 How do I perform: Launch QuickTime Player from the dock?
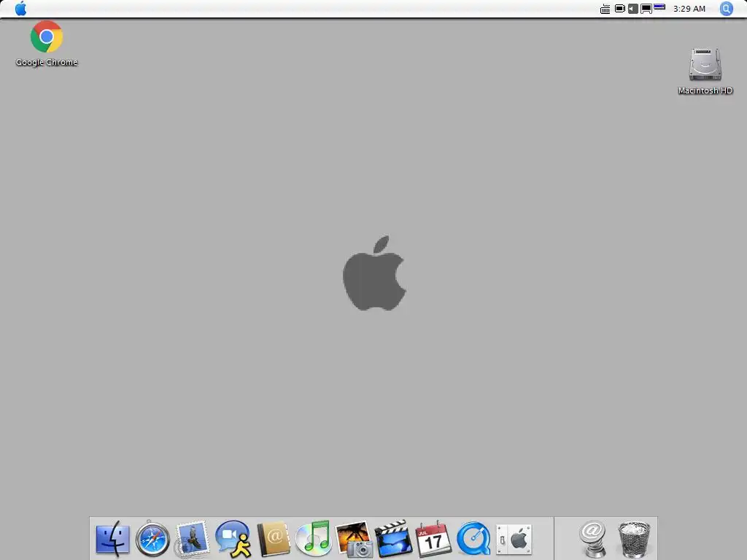click(473, 539)
